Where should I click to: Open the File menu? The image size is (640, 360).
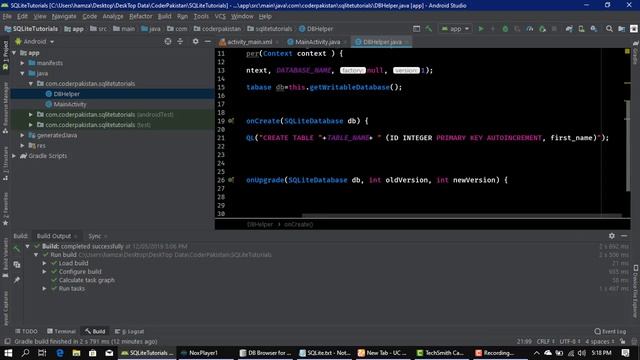pos(7,16)
